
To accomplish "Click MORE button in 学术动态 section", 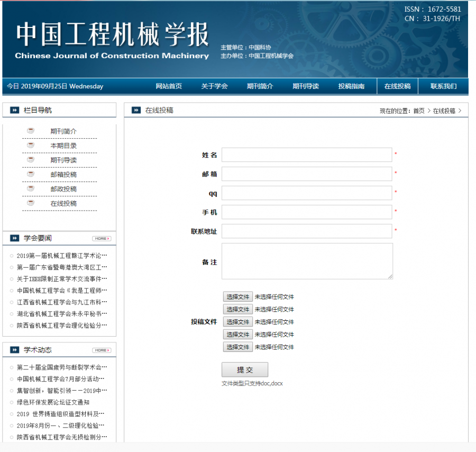I will pos(102,350).
